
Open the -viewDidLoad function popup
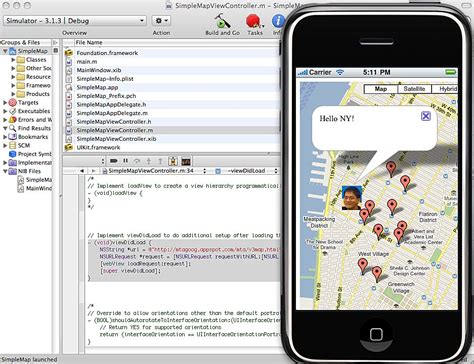click(x=246, y=171)
